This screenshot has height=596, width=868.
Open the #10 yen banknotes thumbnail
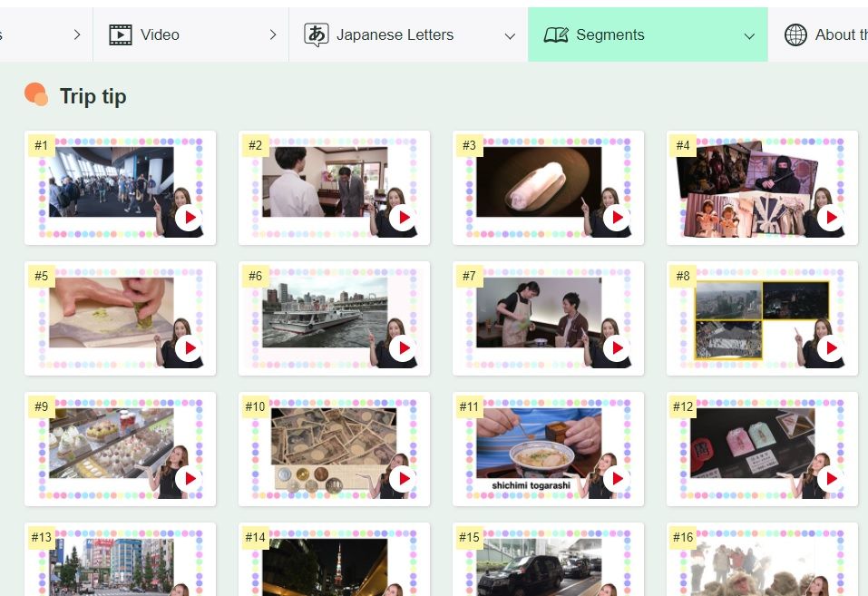(334, 449)
